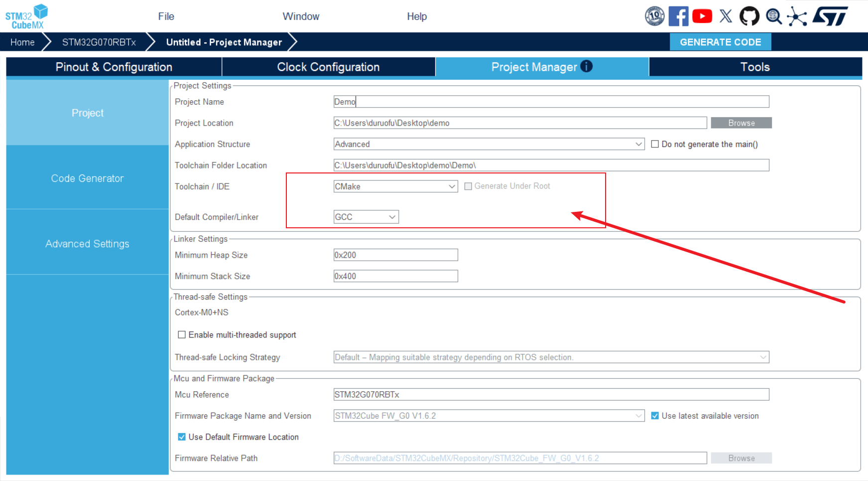Open the Facebook icon link

pos(678,16)
